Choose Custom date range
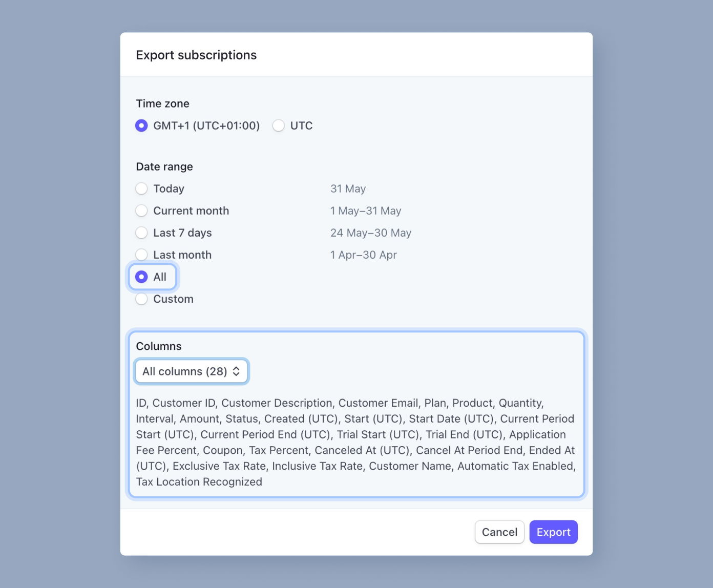The image size is (713, 588). click(x=141, y=299)
